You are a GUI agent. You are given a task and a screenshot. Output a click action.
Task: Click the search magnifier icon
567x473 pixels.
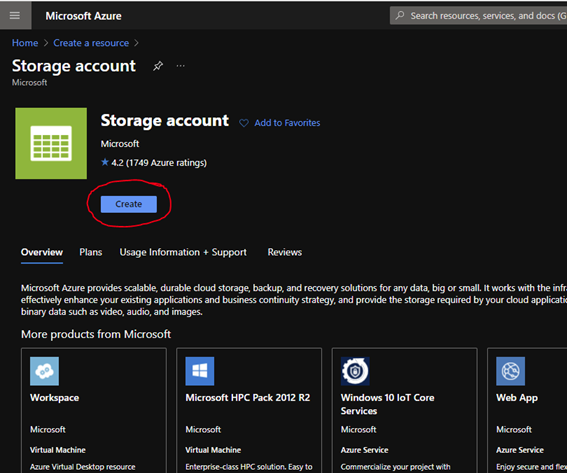click(x=400, y=16)
